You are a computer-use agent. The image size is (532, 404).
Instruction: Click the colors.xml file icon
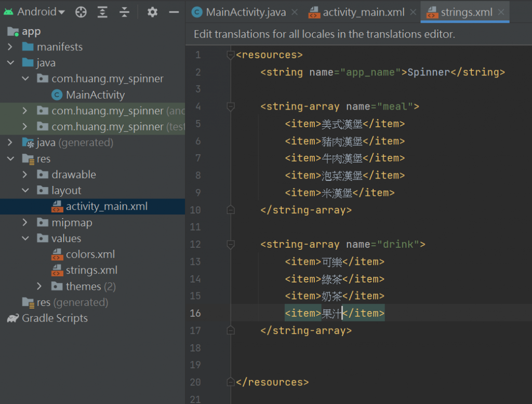[57, 254]
